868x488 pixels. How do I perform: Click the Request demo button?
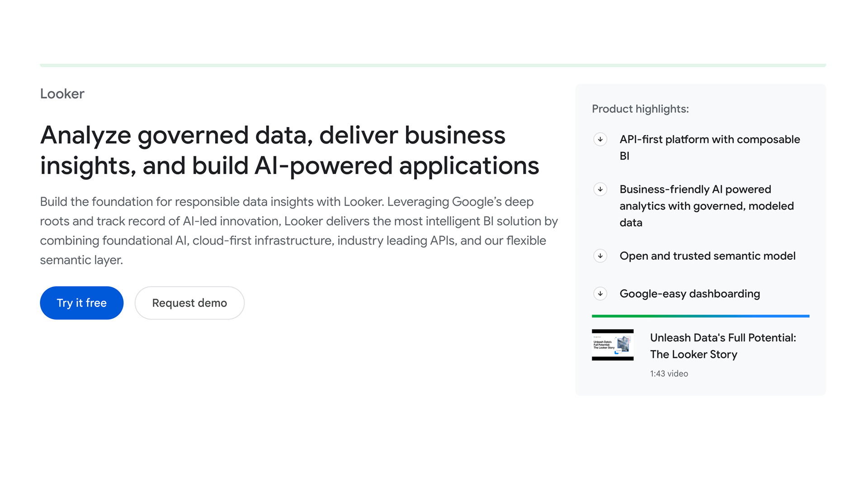(189, 303)
